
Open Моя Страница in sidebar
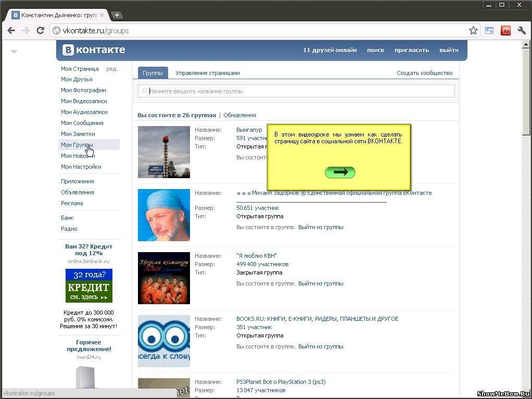coord(80,69)
